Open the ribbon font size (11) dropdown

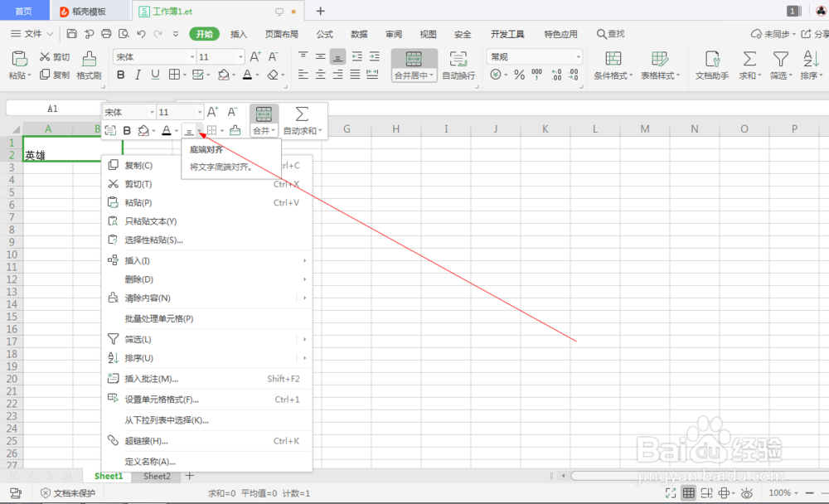coord(240,56)
